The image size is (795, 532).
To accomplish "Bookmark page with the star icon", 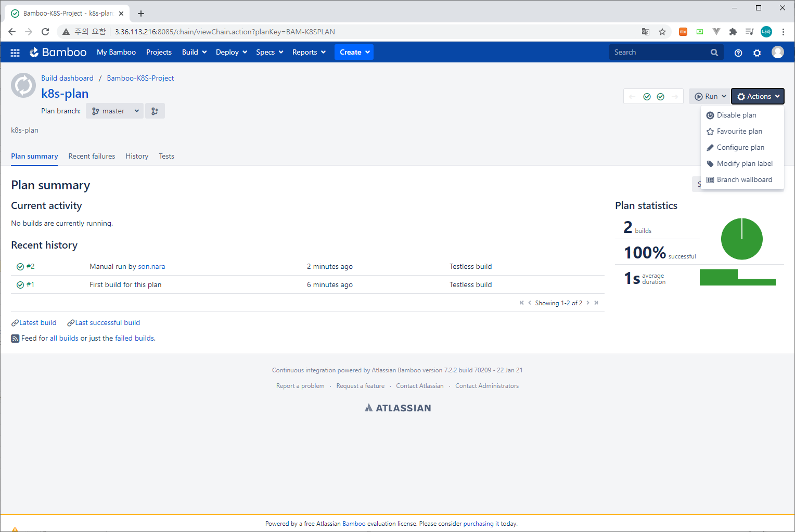I will pyautogui.click(x=662, y=32).
